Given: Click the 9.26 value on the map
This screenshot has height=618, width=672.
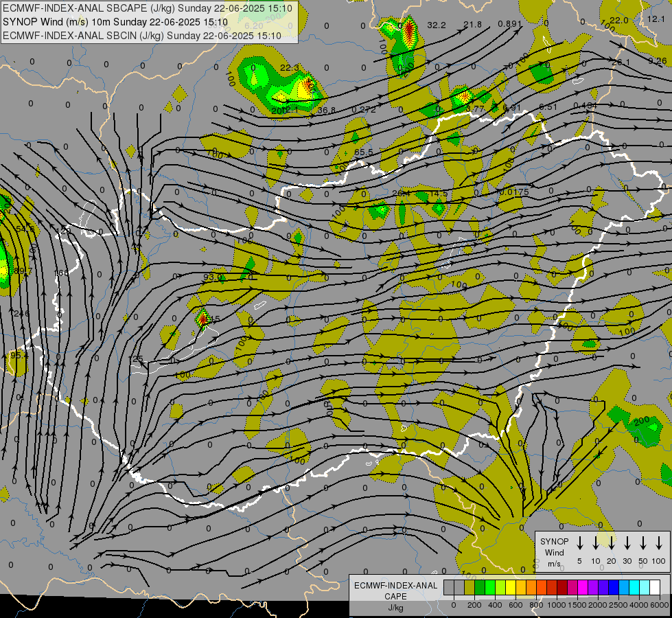Looking at the screenshot, I should [x=658, y=61].
